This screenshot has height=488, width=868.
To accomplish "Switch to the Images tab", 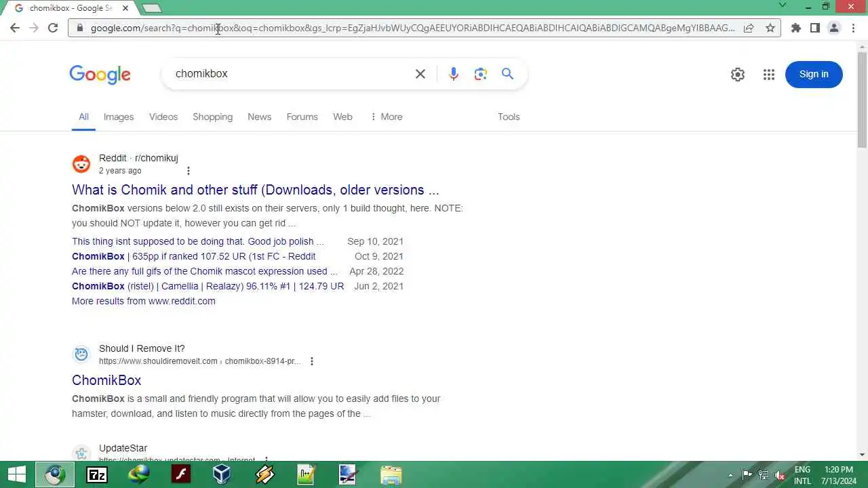I will point(119,117).
